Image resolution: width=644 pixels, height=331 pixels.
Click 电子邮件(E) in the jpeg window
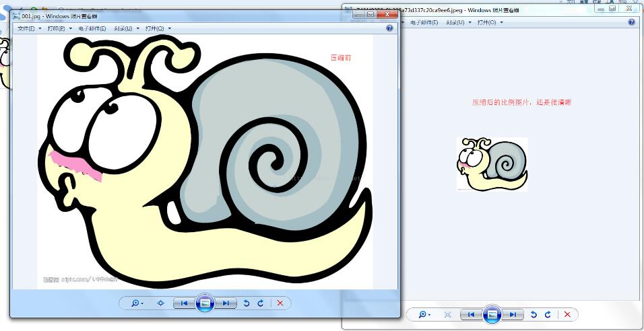[424, 22]
